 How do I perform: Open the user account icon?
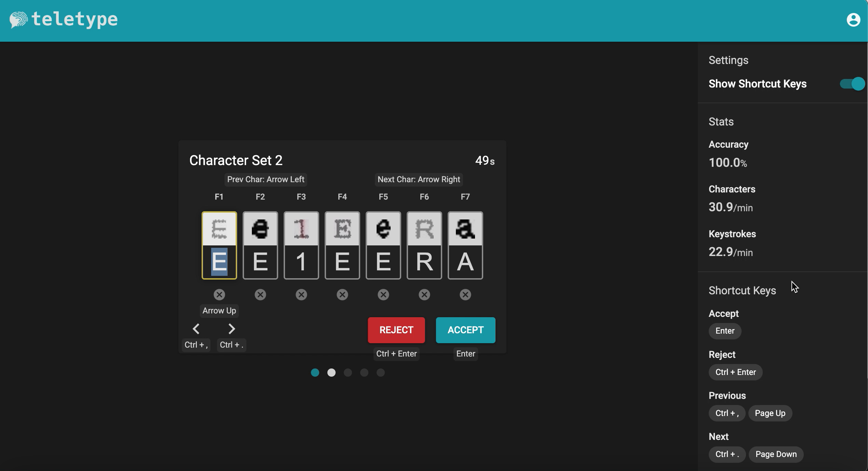[853, 20]
